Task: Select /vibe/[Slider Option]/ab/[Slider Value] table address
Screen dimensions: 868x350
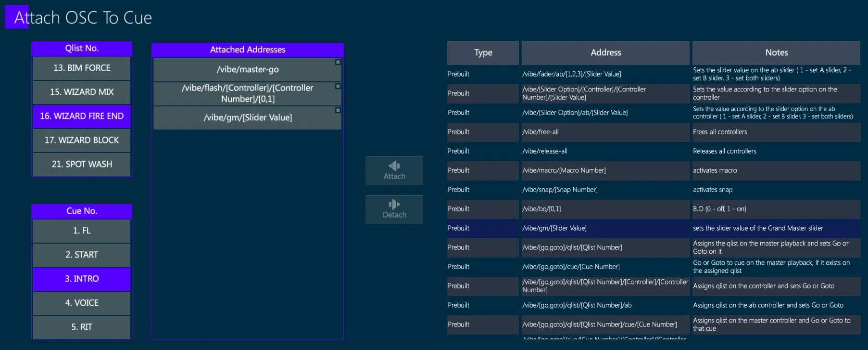Action: coord(605,113)
